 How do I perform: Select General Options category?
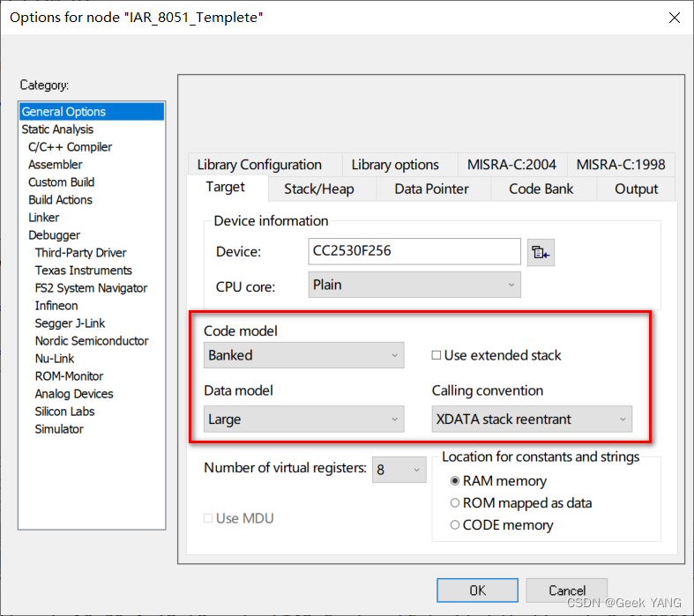pos(92,111)
